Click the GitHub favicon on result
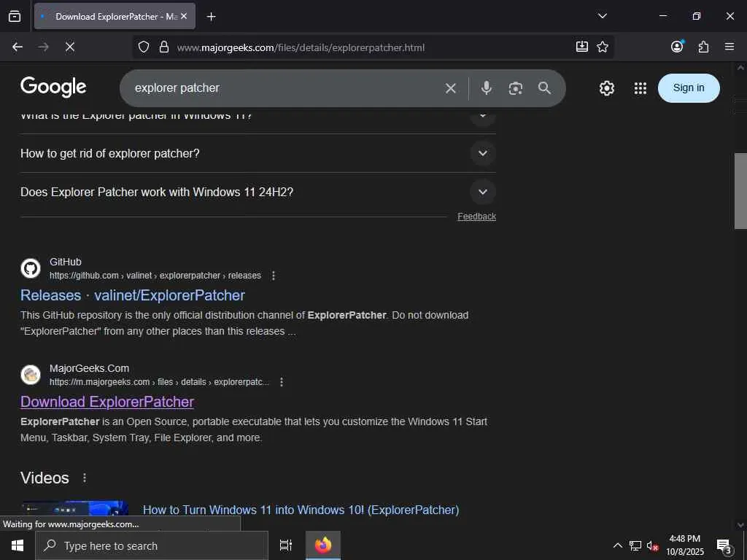Viewport: 747px width, 560px height. coord(31,268)
